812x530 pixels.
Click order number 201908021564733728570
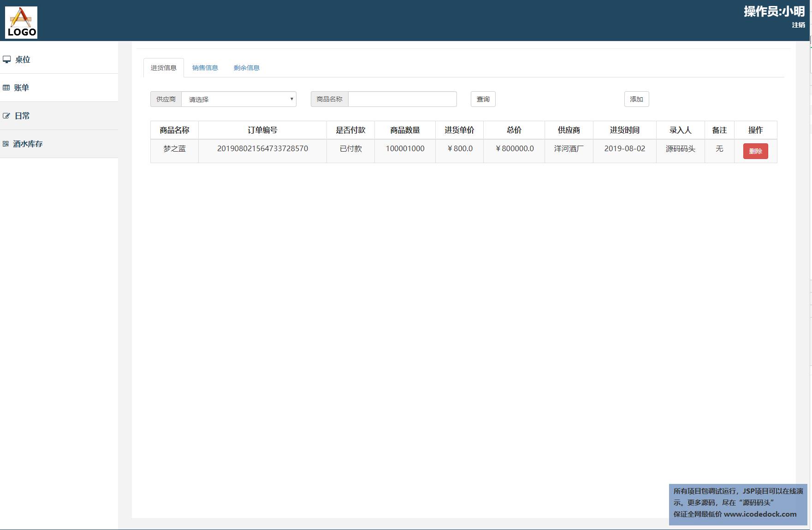click(262, 148)
